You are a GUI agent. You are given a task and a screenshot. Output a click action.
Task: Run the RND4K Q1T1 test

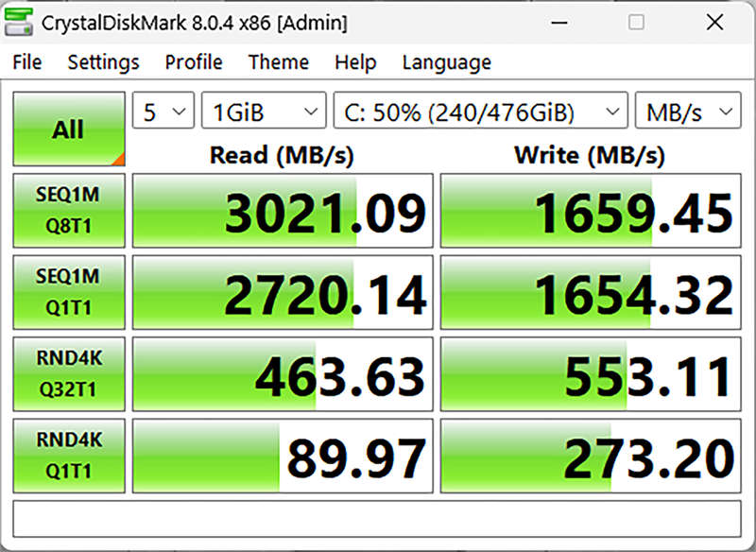pos(69,456)
